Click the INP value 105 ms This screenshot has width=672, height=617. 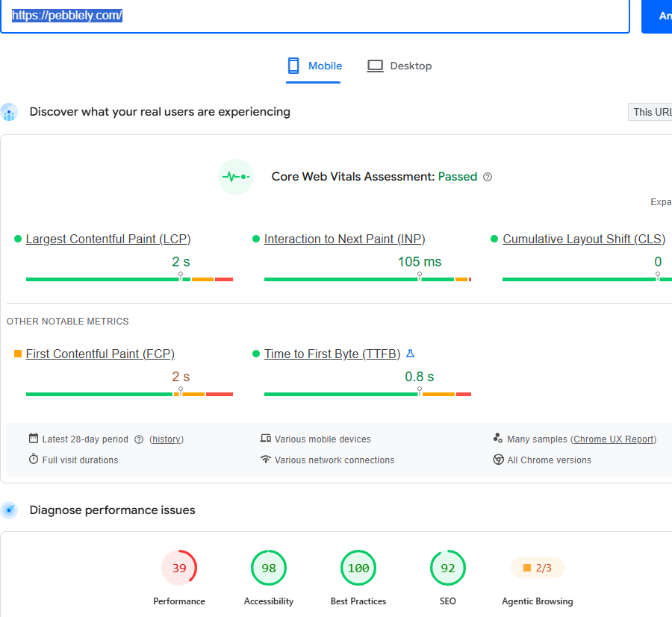pyautogui.click(x=420, y=262)
